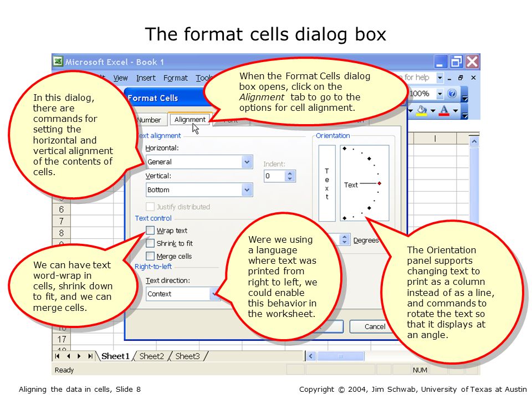The image size is (532, 399).
Task: Open the Vertical alignment dropdown showing Bottom
Action: point(199,190)
